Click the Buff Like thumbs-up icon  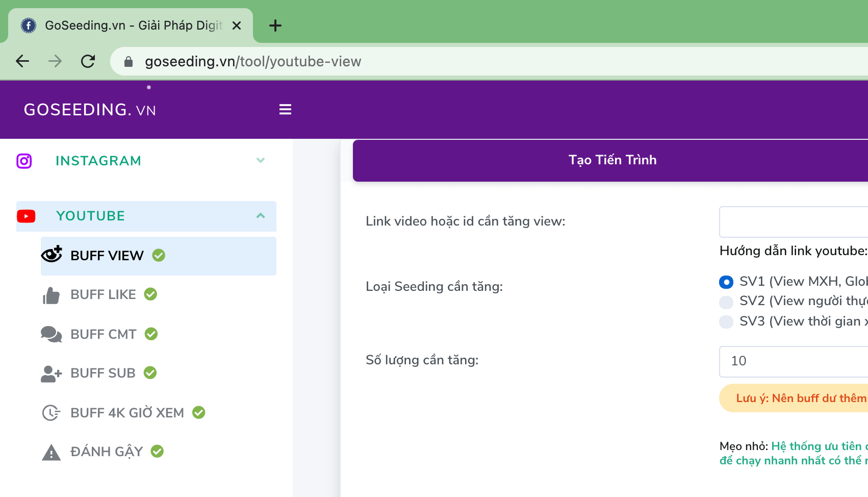coord(51,295)
